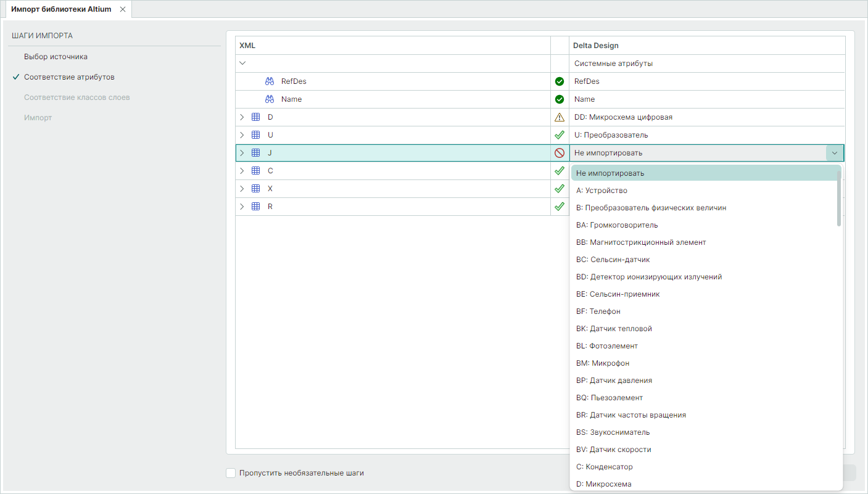Screen dimensions: 868x494
Task: Close the row J class dropdown arrow
Action: (x=835, y=153)
